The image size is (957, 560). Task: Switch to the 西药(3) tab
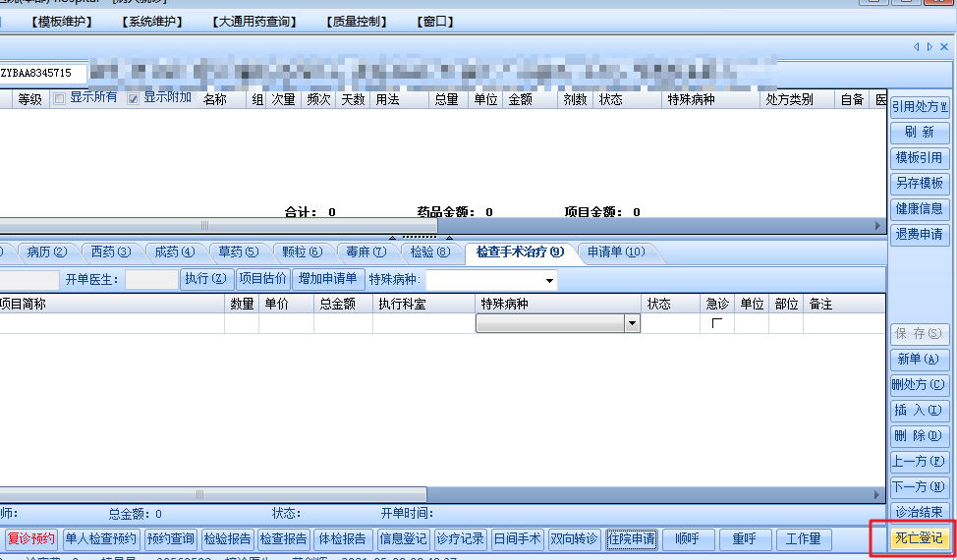[110, 252]
